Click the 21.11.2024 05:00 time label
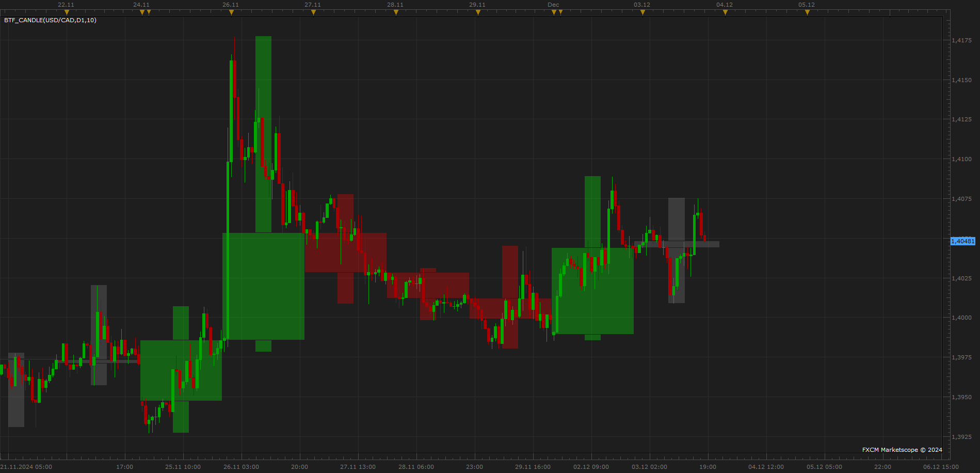 pos(26,467)
